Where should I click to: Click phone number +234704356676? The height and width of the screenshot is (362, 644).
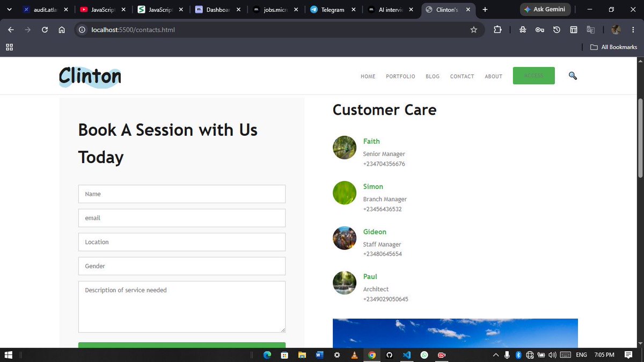(384, 164)
